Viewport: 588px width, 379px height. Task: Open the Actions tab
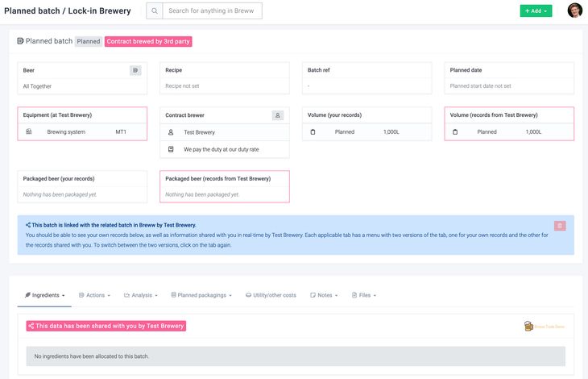coord(94,295)
